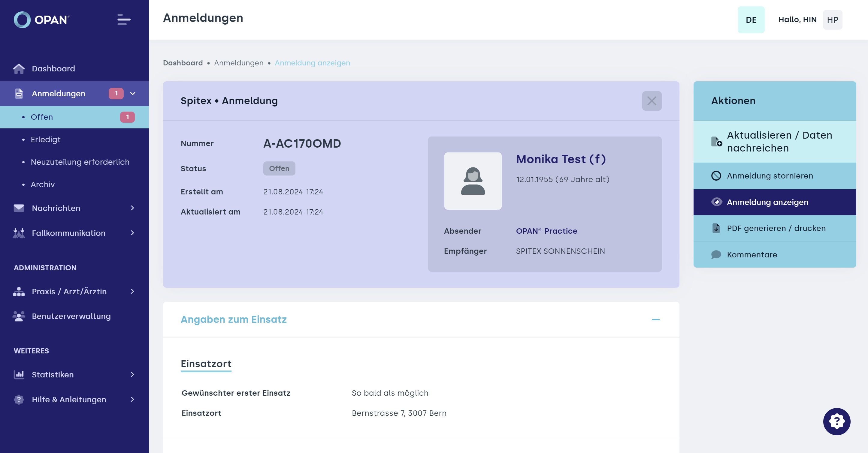Click Anmeldung stornieren action
Viewport: 868px width, 453px height.
[774, 176]
